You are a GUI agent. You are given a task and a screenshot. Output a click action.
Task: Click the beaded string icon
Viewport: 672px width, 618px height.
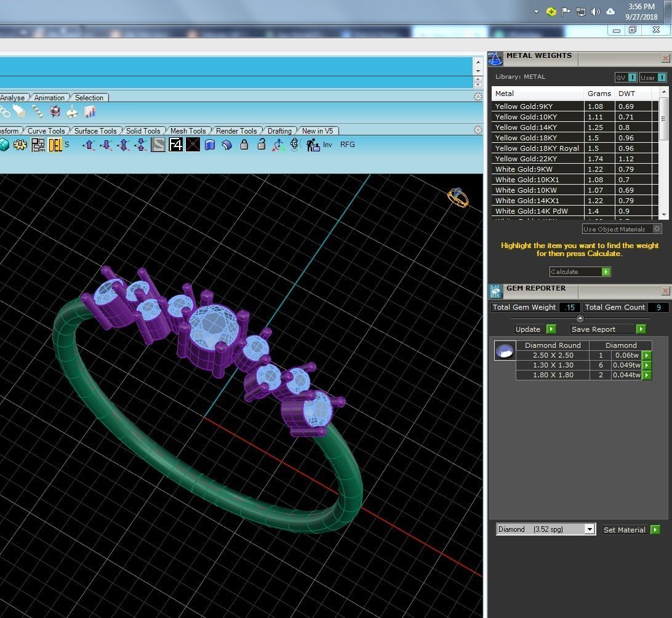[x=38, y=112]
